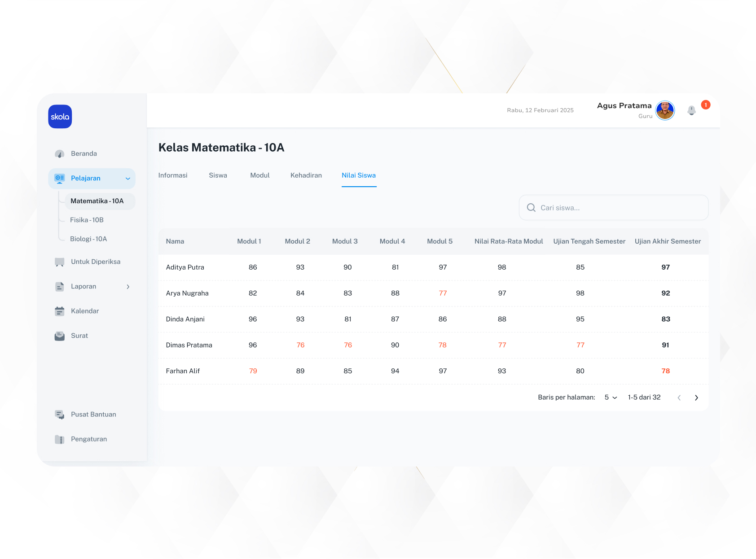Screen dimensions: 756x559
Task: Click the Skola logo icon
Action: [60, 117]
